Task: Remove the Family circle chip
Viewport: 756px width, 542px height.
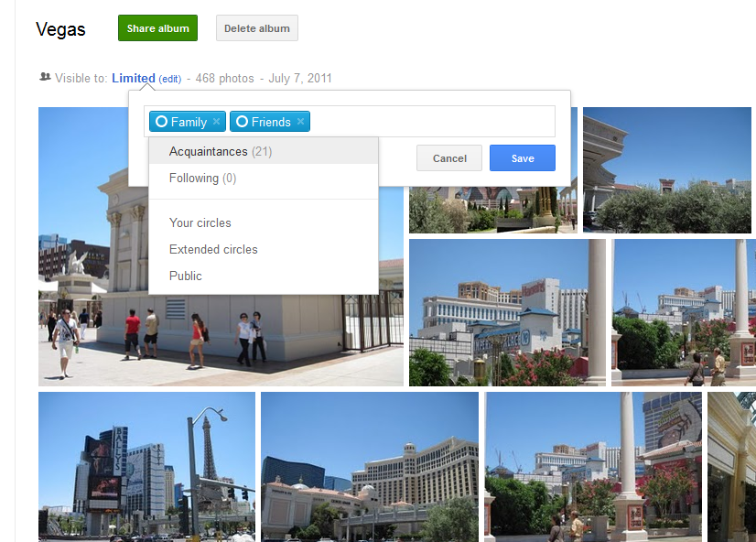Action: pos(217,121)
